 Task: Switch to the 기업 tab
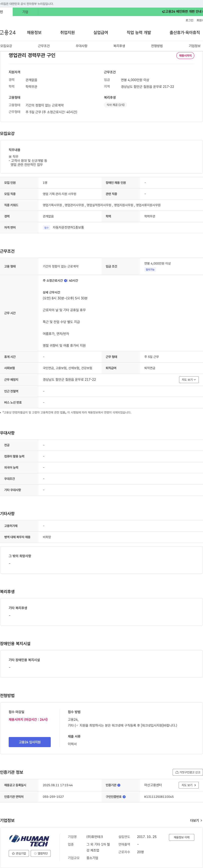click(25, 12)
